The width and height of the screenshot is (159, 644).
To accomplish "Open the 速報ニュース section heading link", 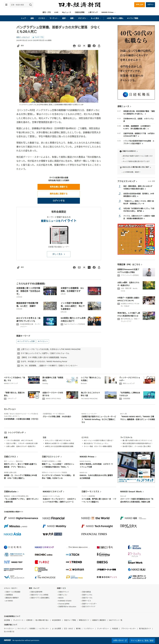I will (124, 107).
